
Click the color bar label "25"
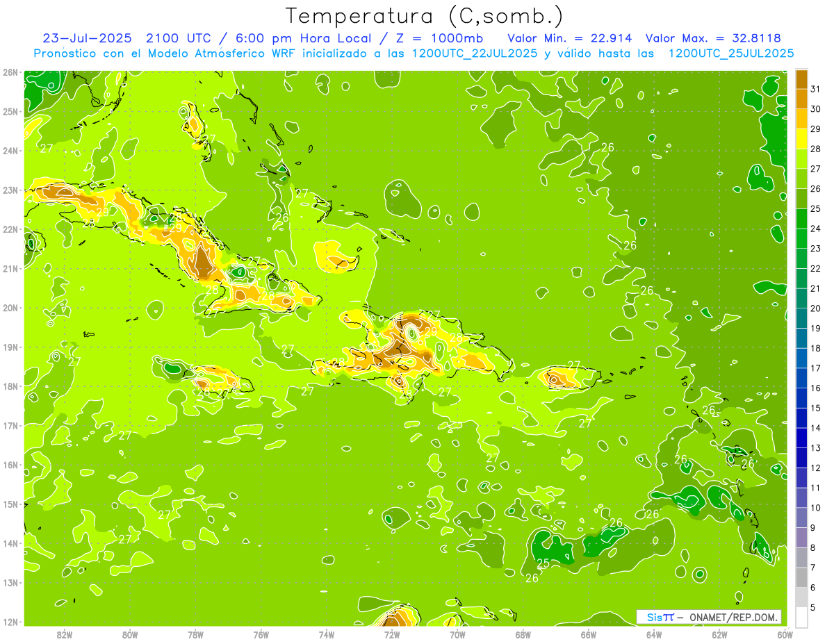[815, 208]
